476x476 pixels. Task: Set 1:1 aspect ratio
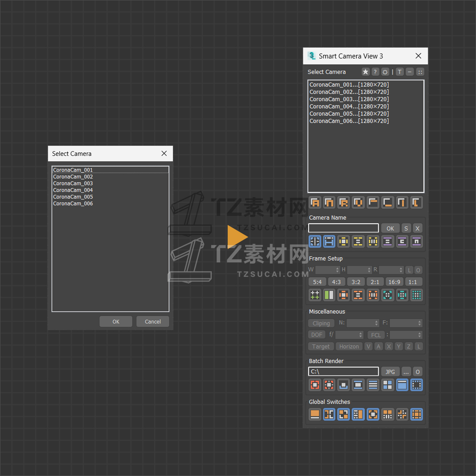pos(413,282)
